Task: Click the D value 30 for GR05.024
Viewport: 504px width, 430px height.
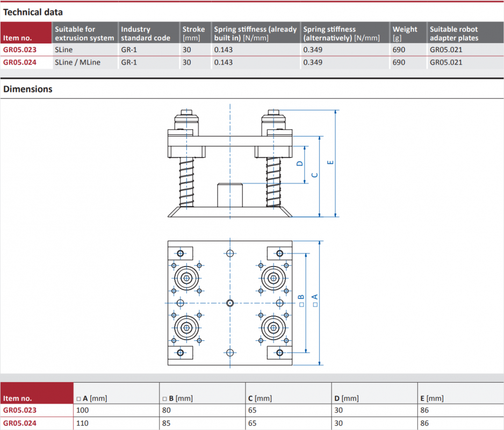Action: click(339, 423)
